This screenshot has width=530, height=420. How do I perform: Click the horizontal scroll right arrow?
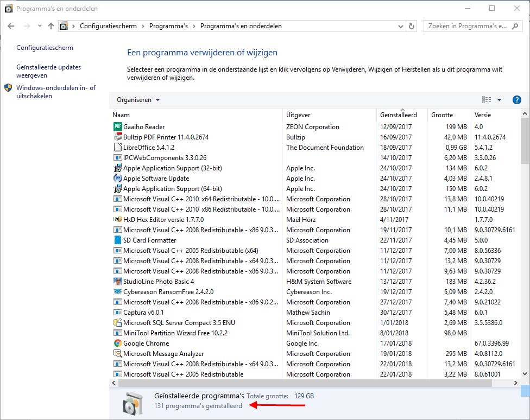coord(515,383)
